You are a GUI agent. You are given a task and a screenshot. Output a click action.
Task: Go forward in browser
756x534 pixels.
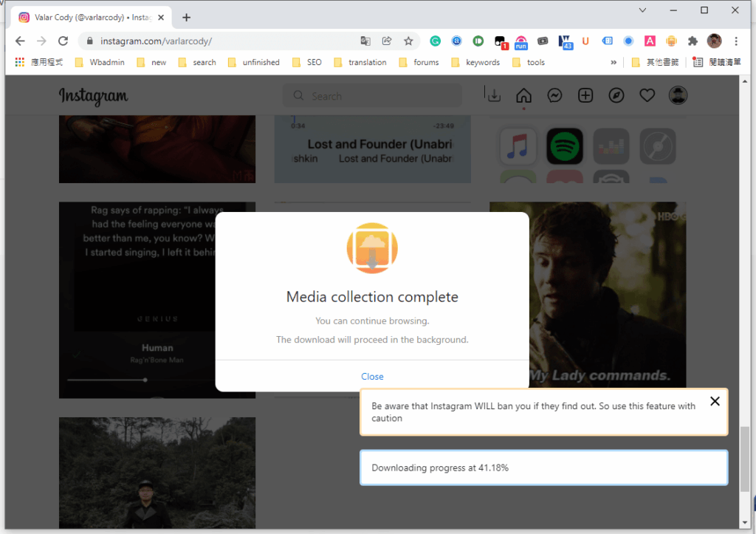(x=41, y=41)
